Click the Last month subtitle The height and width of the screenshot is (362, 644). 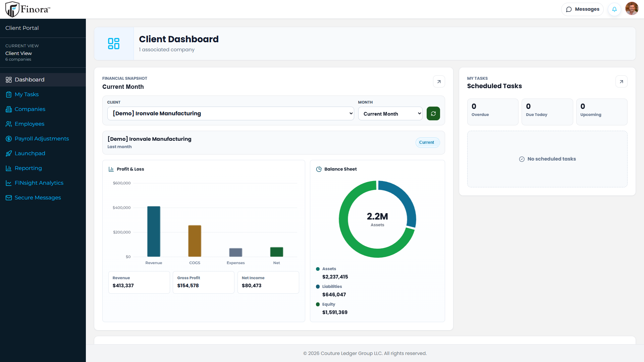coord(119,147)
